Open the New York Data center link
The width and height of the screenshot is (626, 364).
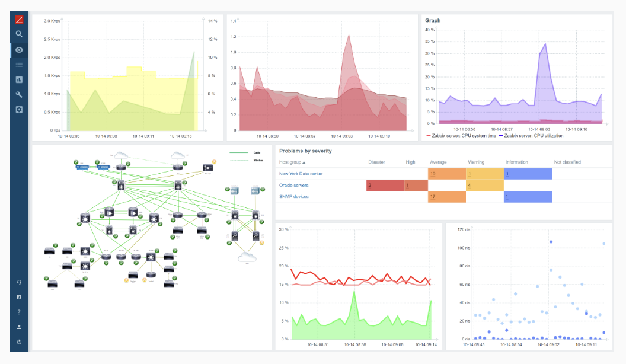(301, 174)
